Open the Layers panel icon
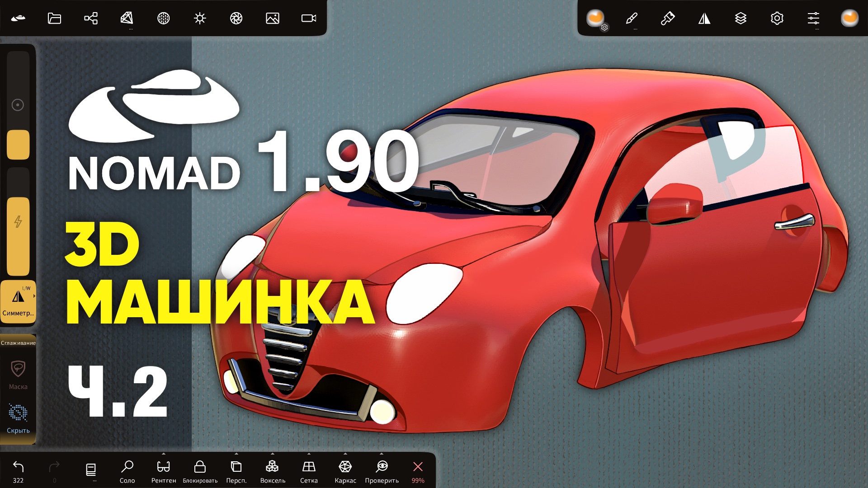 [x=741, y=19]
